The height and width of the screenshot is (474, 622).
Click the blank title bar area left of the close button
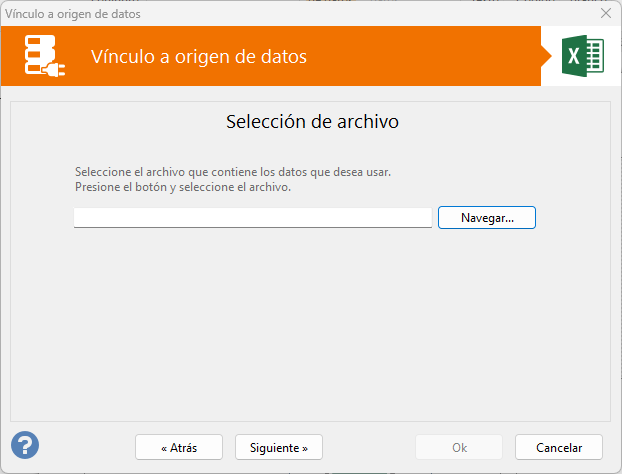click(x=400, y=14)
